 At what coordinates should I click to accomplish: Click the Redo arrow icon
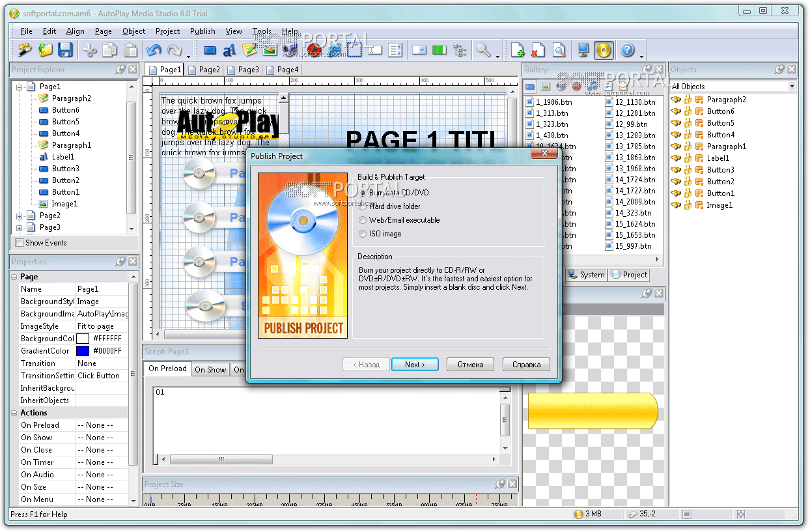tap(175, 49)
